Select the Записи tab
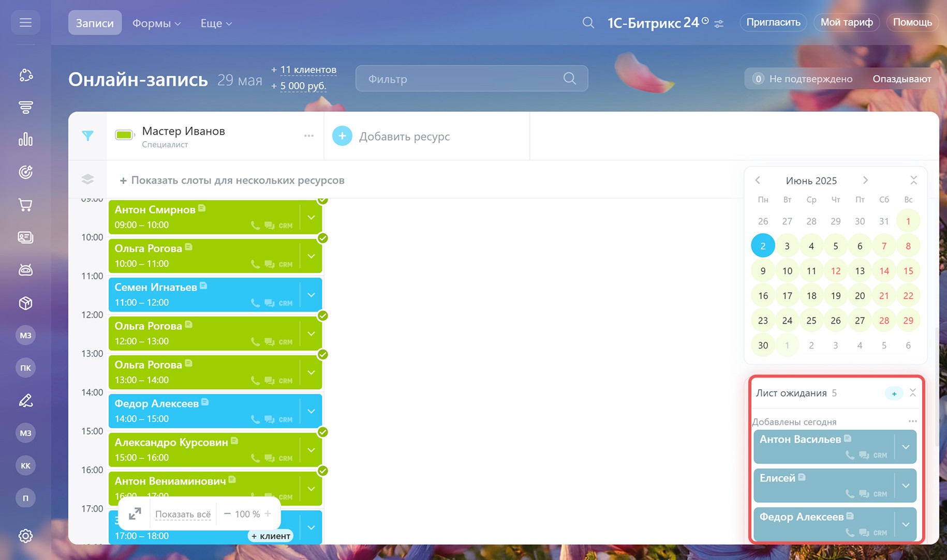The height and width of the screenshot is (560, 947). pos(95,23)
